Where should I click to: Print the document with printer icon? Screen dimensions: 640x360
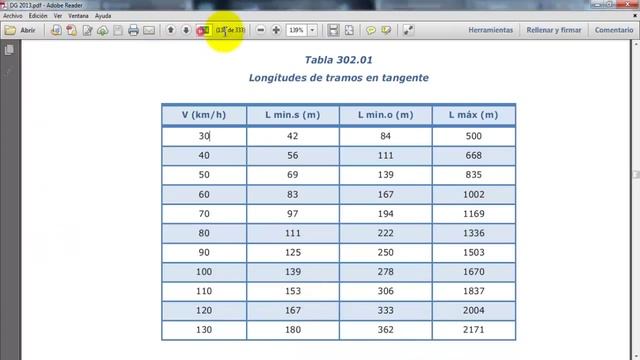[x=133, y=30]
